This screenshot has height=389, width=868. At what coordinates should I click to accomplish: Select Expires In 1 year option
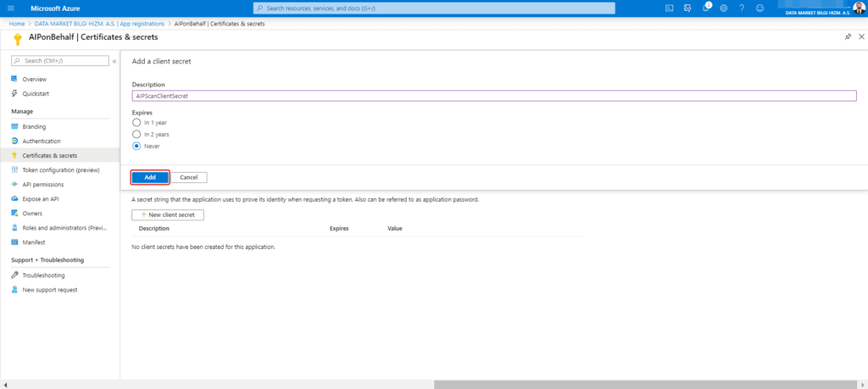tap(136, 122)
